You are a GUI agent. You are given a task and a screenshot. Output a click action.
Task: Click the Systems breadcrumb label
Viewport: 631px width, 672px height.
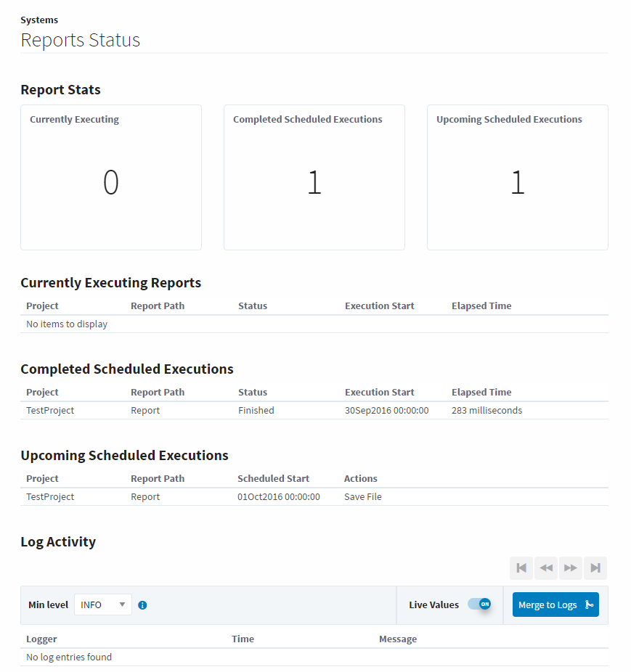coord(39,20)
